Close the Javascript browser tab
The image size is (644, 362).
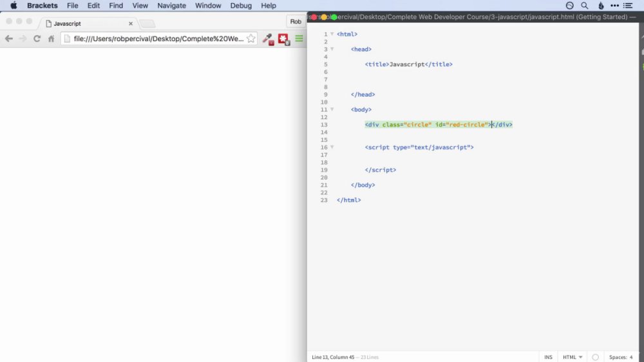(x=131, y=23)
